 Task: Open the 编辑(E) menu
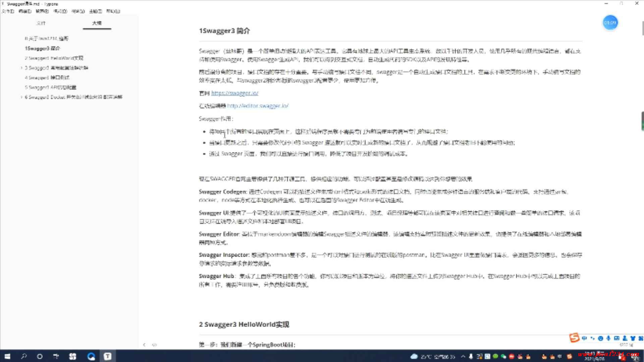pyautogui.click(x=25, y=11)
